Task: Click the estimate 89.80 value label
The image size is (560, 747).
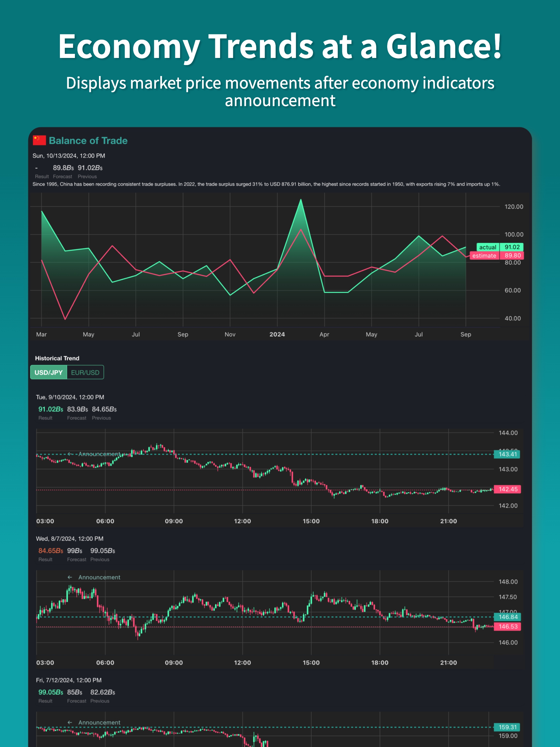Action: [497, 256]
